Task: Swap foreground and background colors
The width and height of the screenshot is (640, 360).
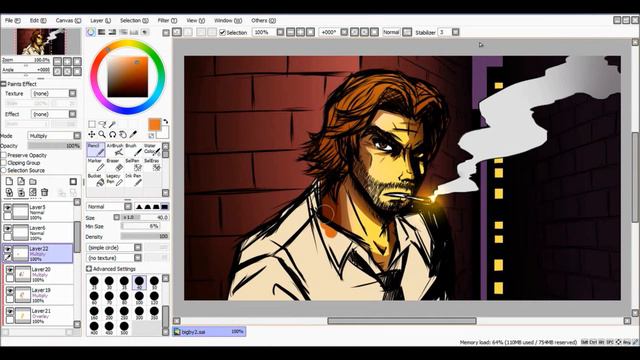Action: point(165,122)
